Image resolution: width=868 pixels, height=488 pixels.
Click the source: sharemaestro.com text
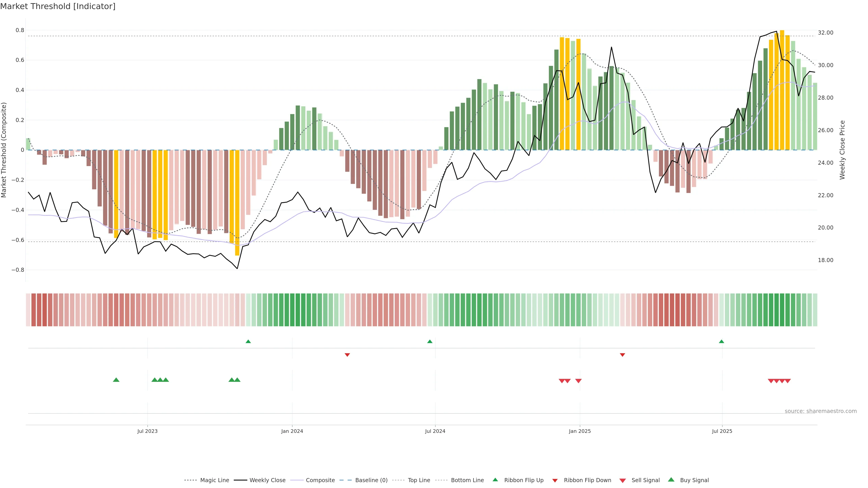tap(821, 411)
